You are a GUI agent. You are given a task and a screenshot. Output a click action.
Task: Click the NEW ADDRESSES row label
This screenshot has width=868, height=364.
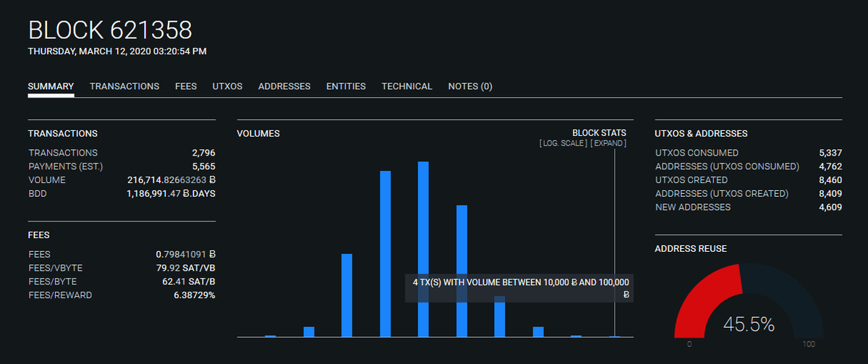tap(693, 208)
